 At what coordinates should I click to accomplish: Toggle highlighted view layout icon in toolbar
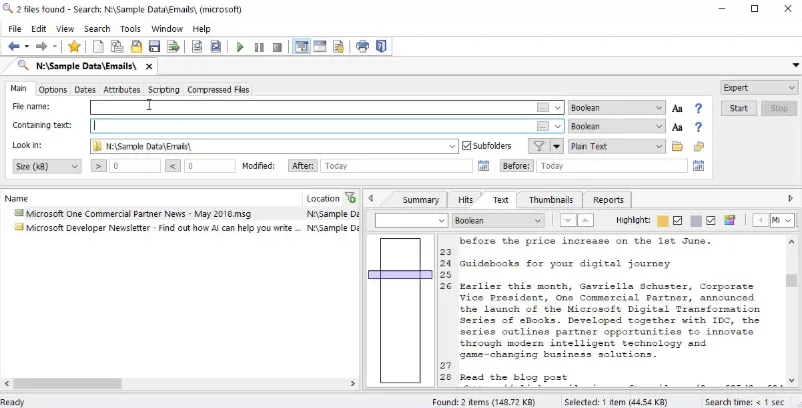pyautogui.click(x=301, y=47)
